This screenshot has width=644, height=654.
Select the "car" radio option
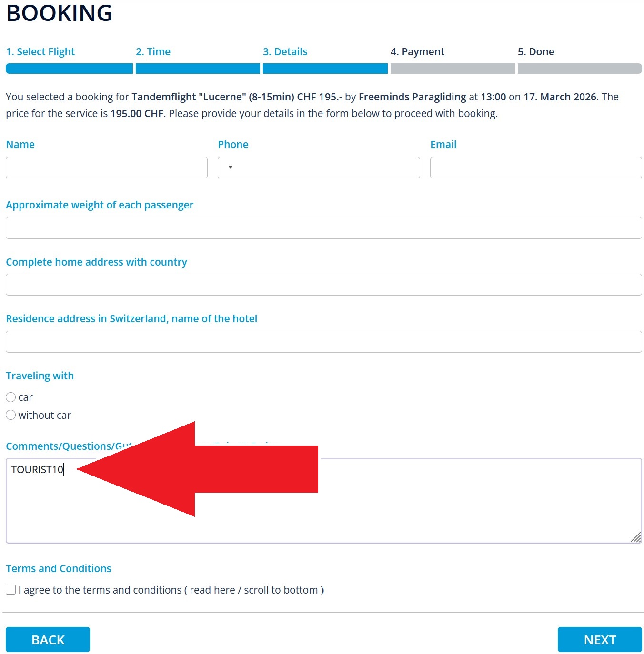pyautogui.click(x=11, y=397)
